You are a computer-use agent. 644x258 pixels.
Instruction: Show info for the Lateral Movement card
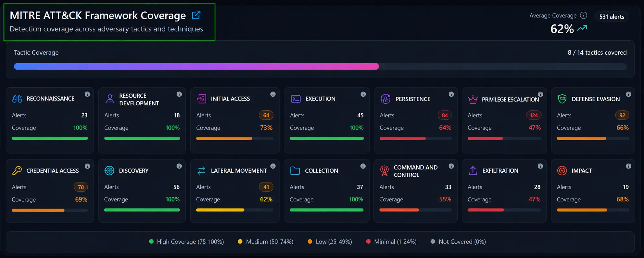(x=273, y=166)
